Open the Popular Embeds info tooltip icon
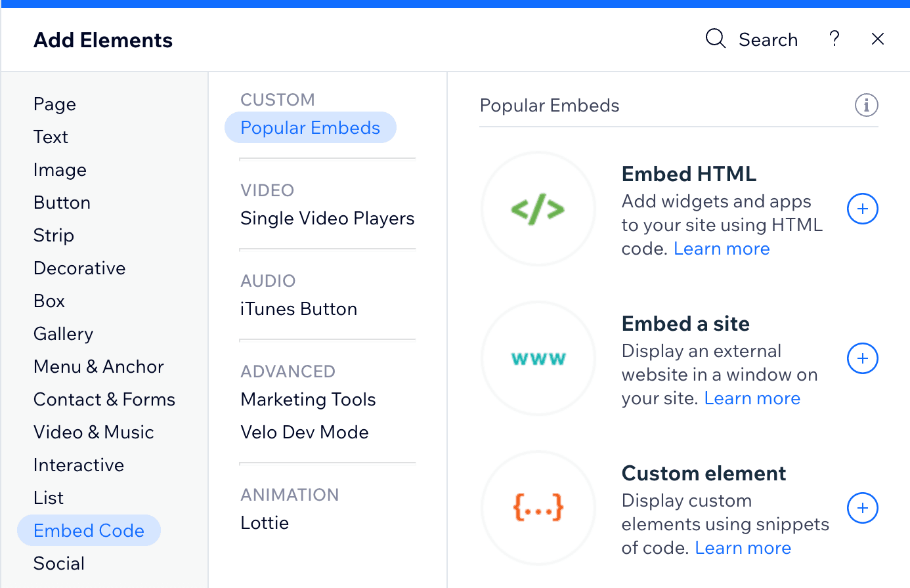 pos(866,105)
